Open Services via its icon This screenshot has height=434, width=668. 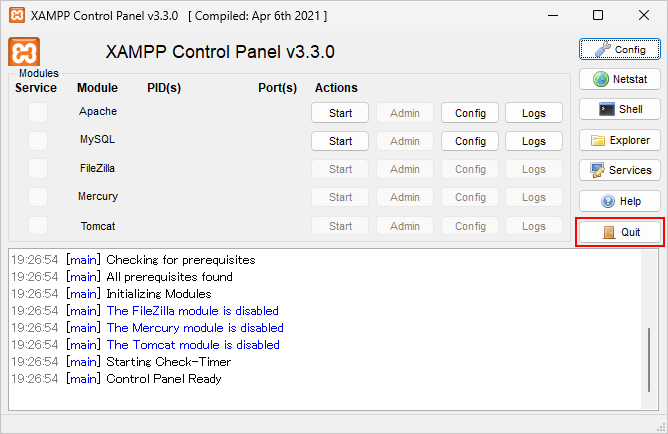click(x=597, y=170)
